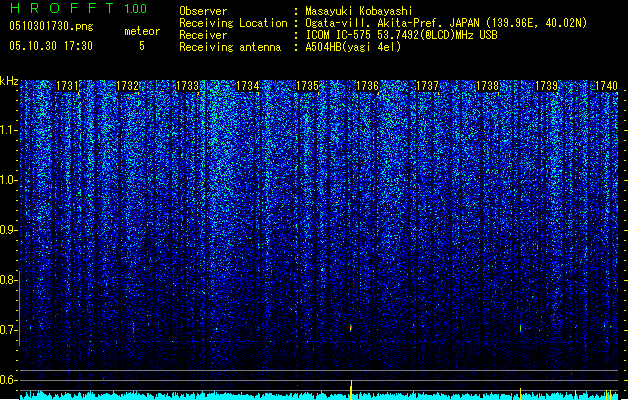Click the green echo mark between 1738 and 1739
629x400 pixels.
click(x=520, y=328)
